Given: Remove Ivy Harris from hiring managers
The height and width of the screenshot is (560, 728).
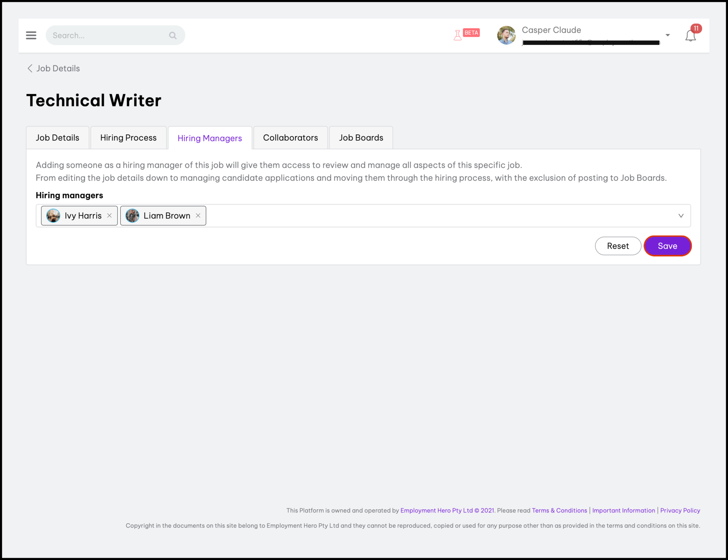Looking at the screenshot, I should tap(109, 216).
